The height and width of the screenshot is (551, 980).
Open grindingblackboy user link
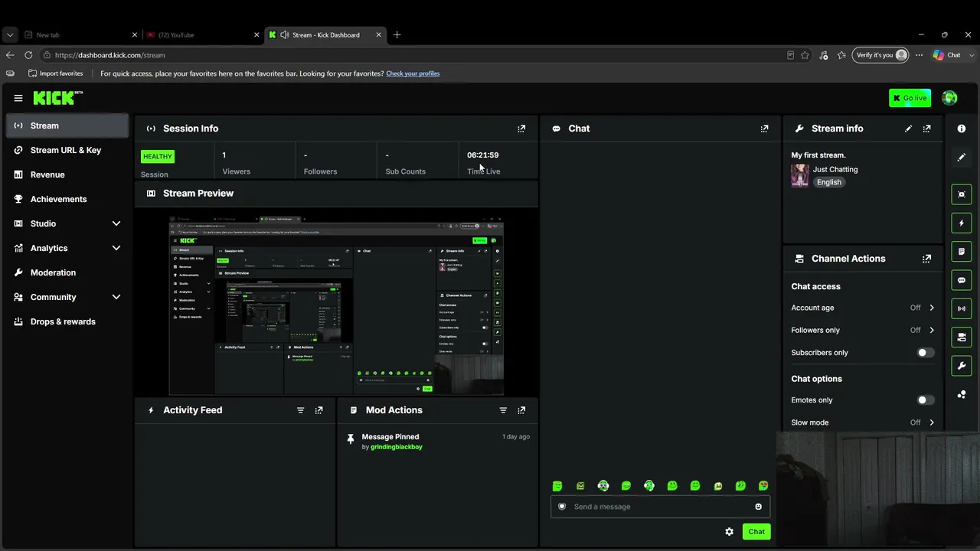click(397, 447)
